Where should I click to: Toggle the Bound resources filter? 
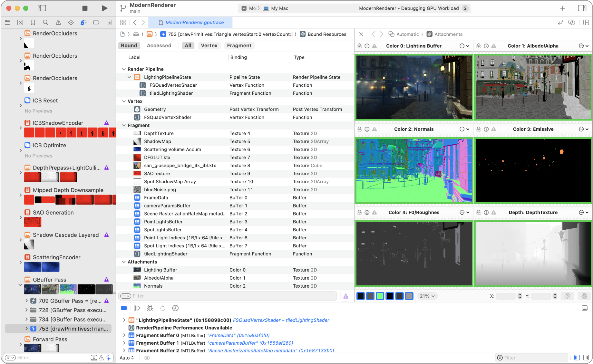pos(129,45)
